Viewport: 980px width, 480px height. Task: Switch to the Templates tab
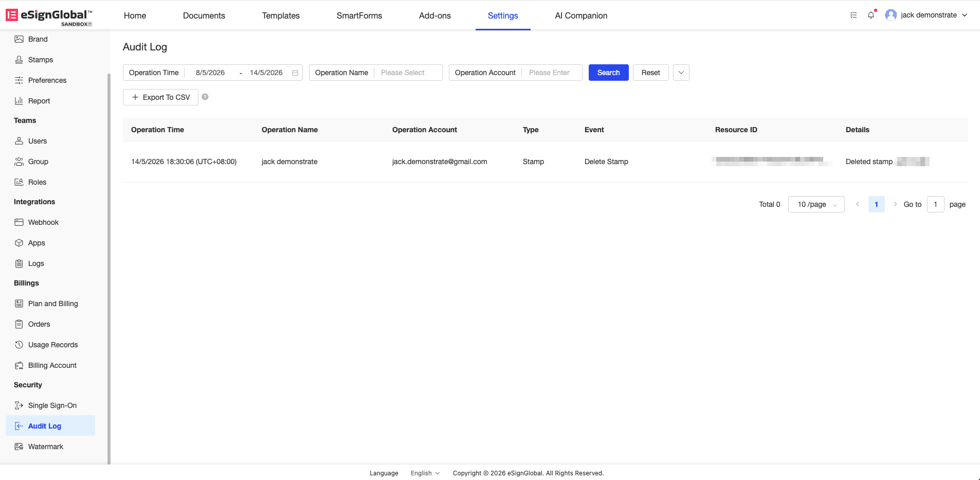pyautogui.click(x=281, y=15)
